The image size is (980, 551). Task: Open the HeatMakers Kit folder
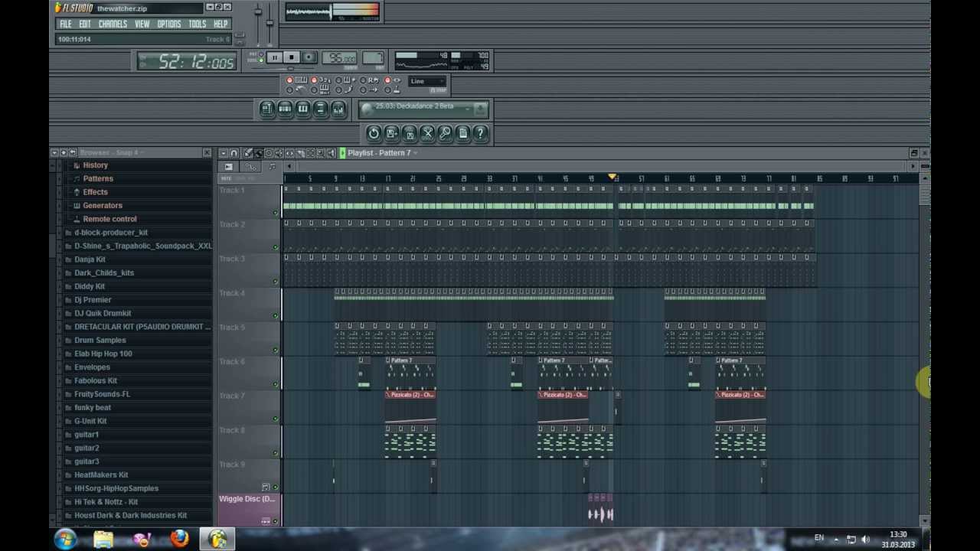click(x=101, y=474)
